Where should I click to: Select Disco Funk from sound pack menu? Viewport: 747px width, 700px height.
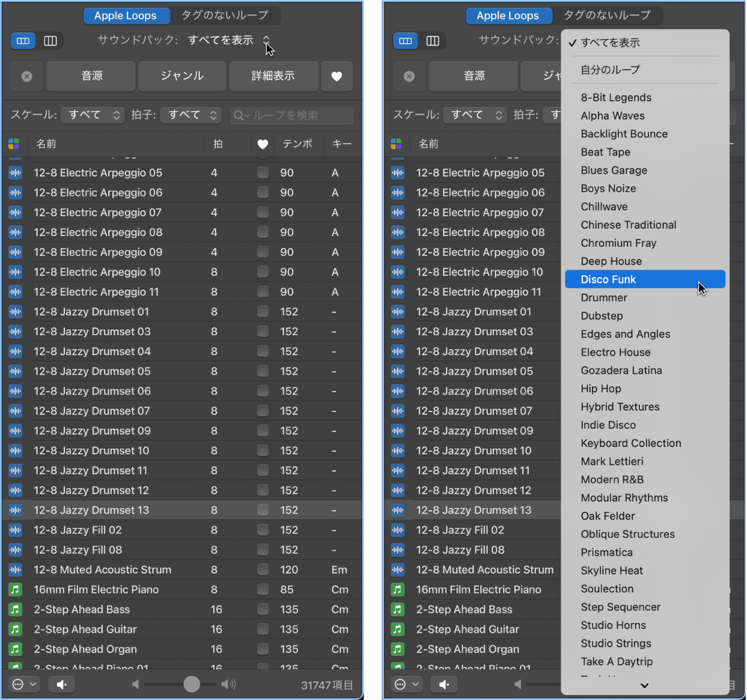[645, 279]
